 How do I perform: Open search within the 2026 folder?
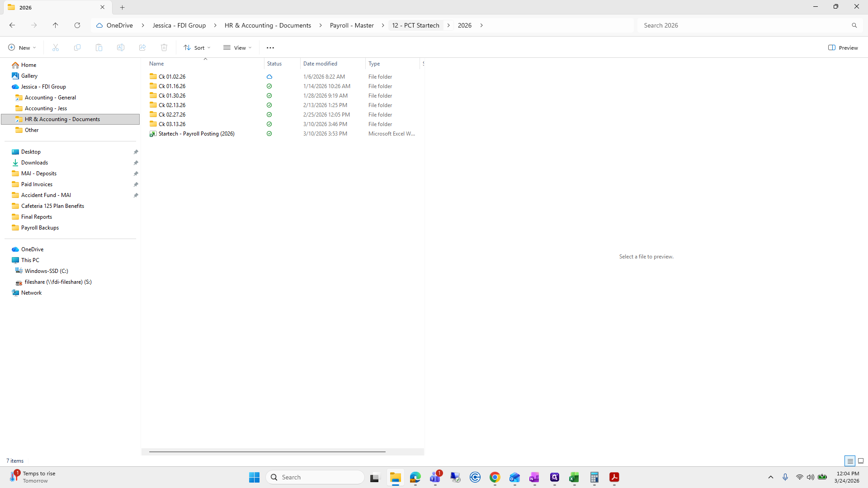pos(746,25)
